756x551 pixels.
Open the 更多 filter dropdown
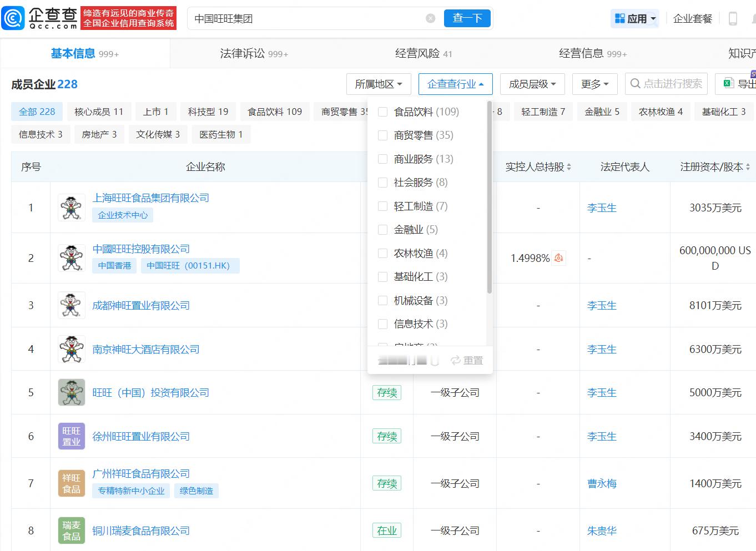[595, 84]
